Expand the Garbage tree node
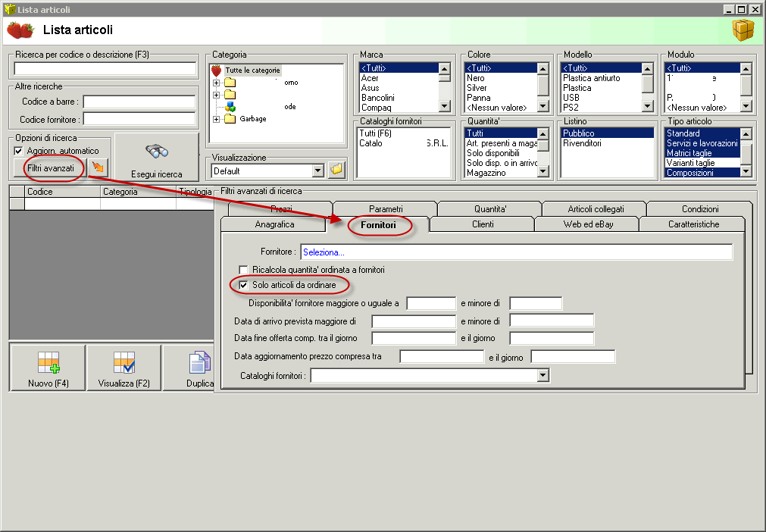This screenshot has width=766, height=532. click(x=217, y=119)
